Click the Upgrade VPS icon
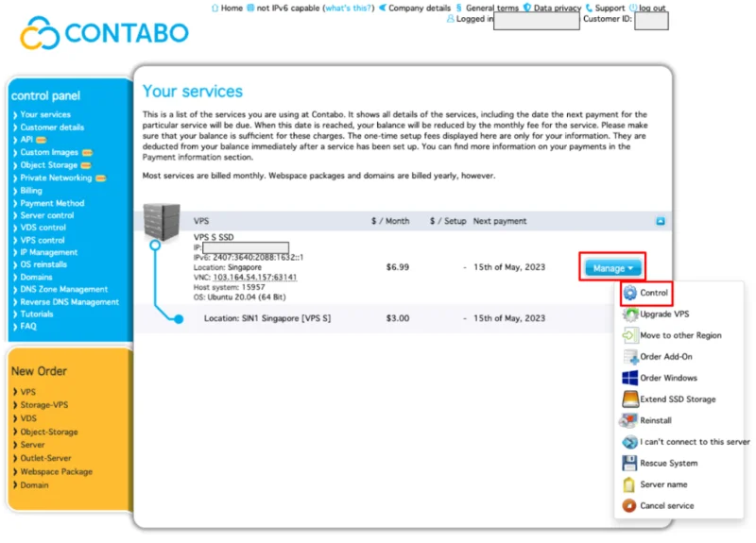756x543 pixels. pos(629,314)
